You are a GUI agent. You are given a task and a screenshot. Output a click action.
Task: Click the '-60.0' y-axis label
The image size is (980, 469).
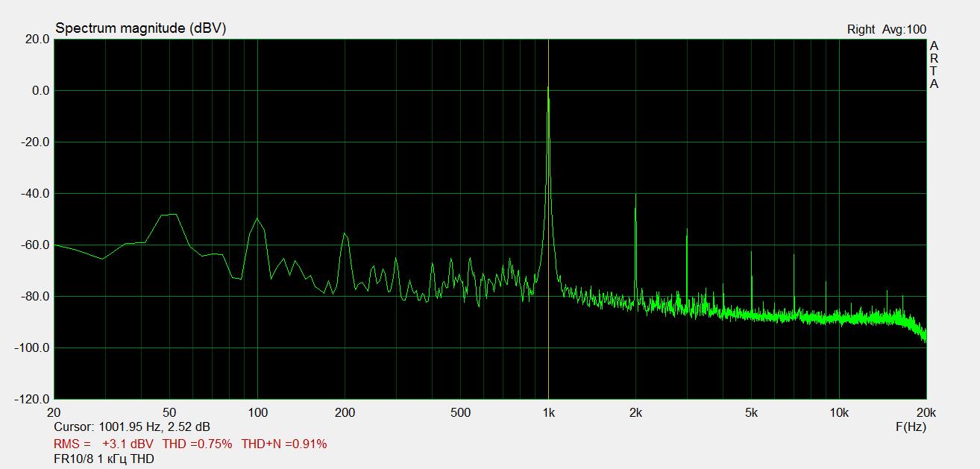click(x=35, y=245)
